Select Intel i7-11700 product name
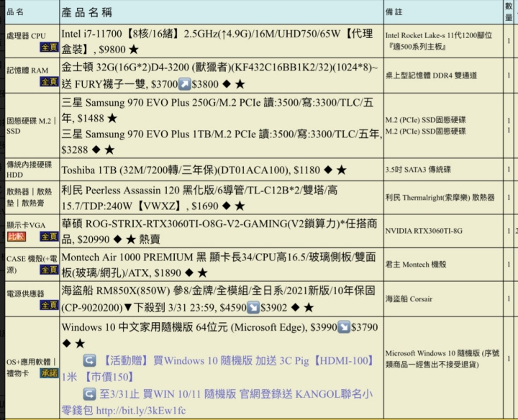The height and width of the screenshot is (420, 518). pos(217,42)
